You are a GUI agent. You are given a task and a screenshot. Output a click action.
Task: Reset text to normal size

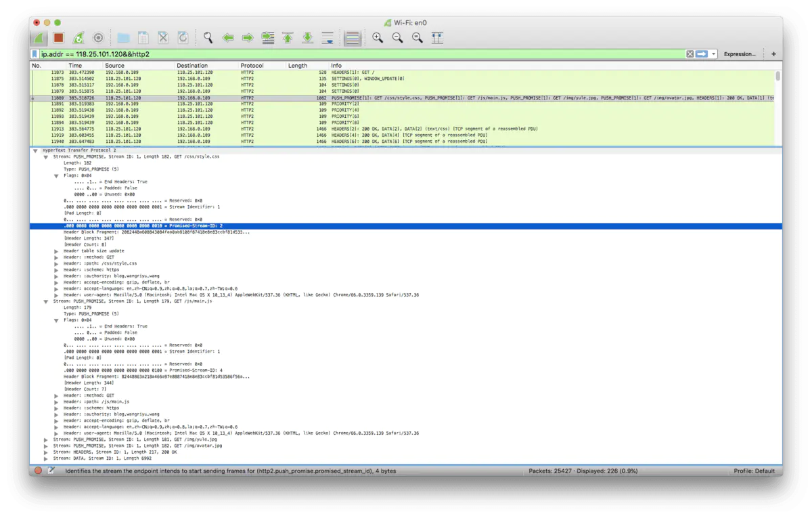click(418, 39)
